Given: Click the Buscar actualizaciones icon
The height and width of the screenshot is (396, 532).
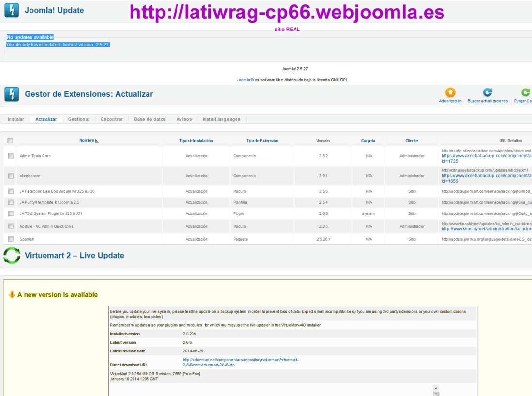Looking at the screenshot, I should point(488,92).
